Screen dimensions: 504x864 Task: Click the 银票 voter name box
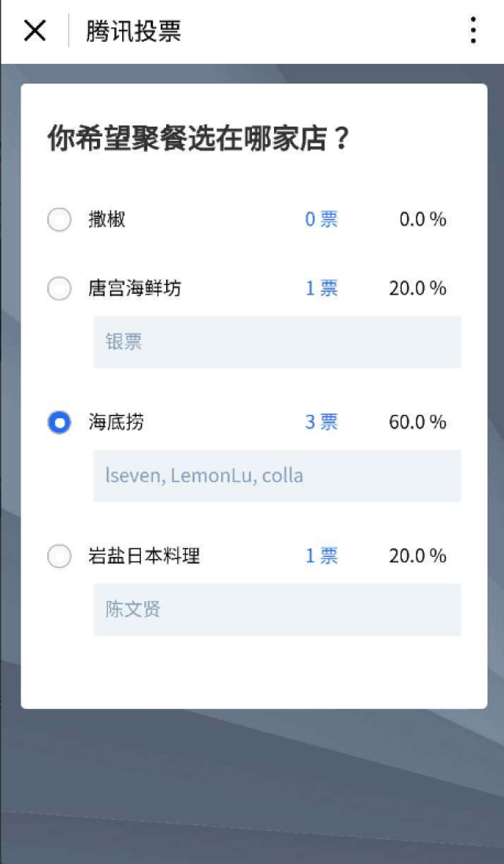point(277,342)
